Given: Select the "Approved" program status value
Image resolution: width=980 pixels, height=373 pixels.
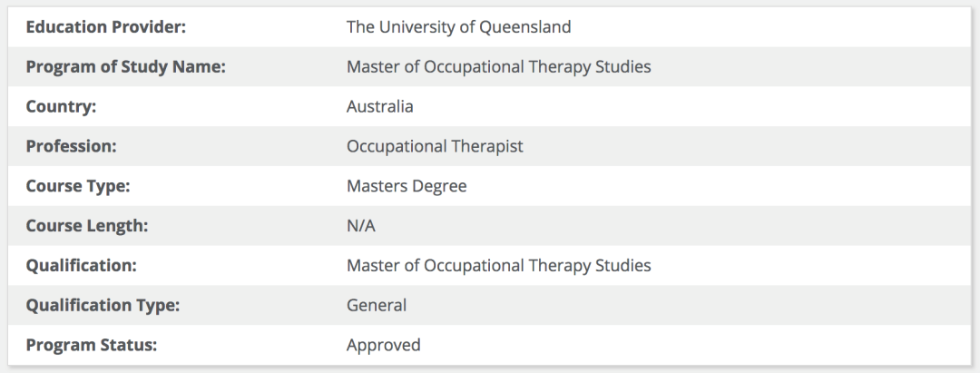Looking at the screenshot, I should tap(383, 345).
